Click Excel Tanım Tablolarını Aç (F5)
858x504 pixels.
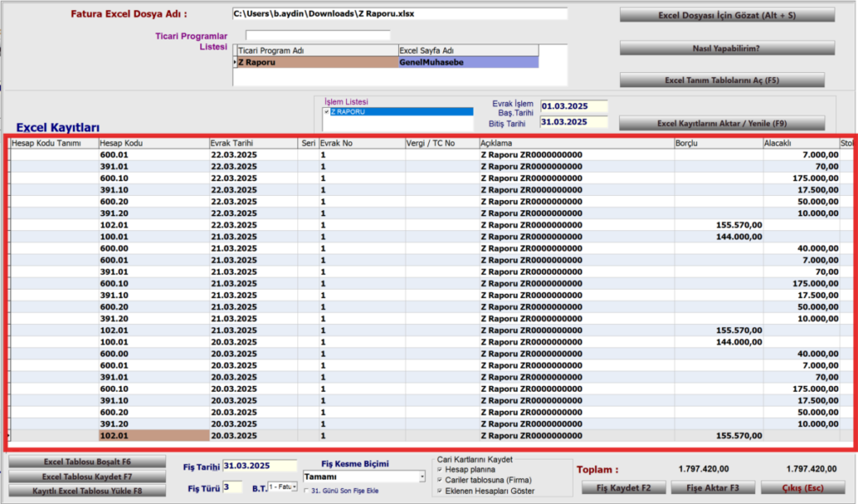[x=721, y=80]
